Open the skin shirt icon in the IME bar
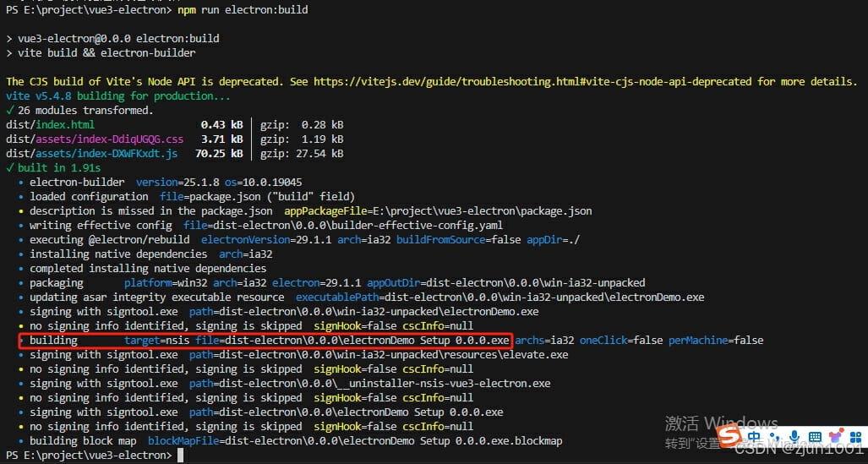This screenshot has width=868, height=464. click(836, 436)
